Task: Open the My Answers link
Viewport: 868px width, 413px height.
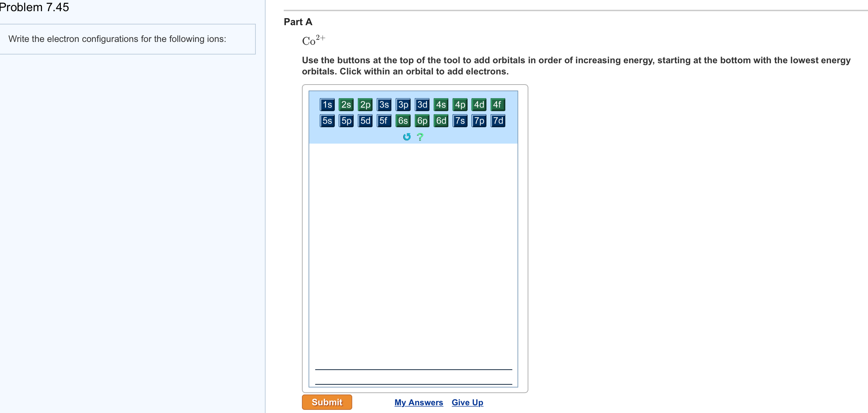Action: [419, 403]
